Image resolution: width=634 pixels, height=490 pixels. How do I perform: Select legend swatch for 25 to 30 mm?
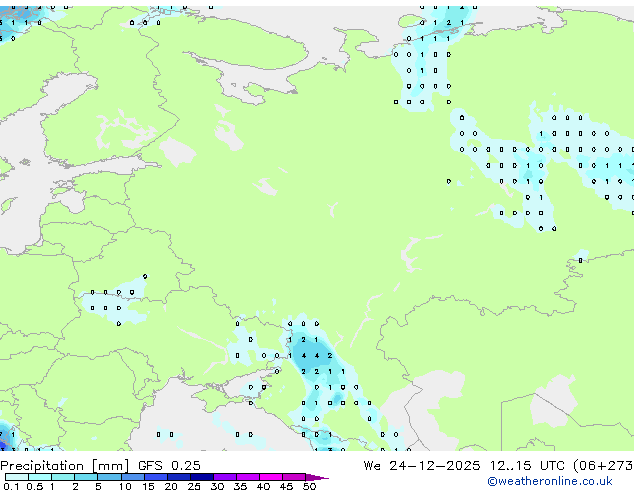tap(201, 477)
